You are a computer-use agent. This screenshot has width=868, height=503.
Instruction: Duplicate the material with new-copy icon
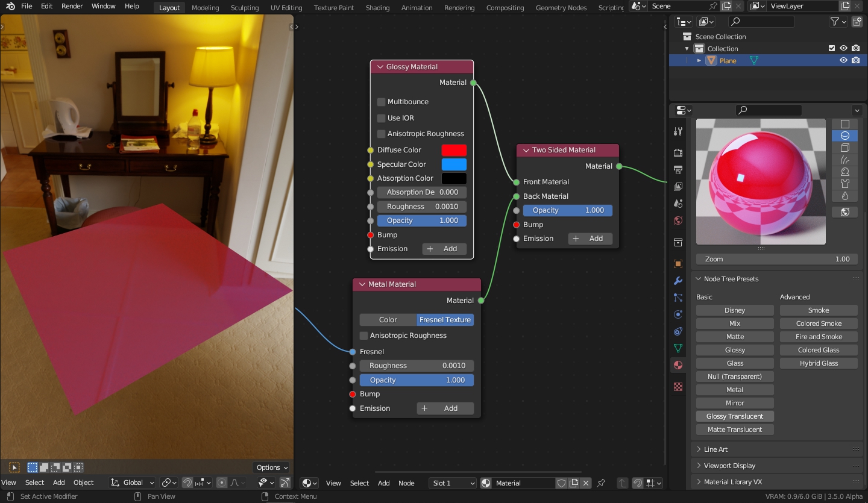(574, 483)
